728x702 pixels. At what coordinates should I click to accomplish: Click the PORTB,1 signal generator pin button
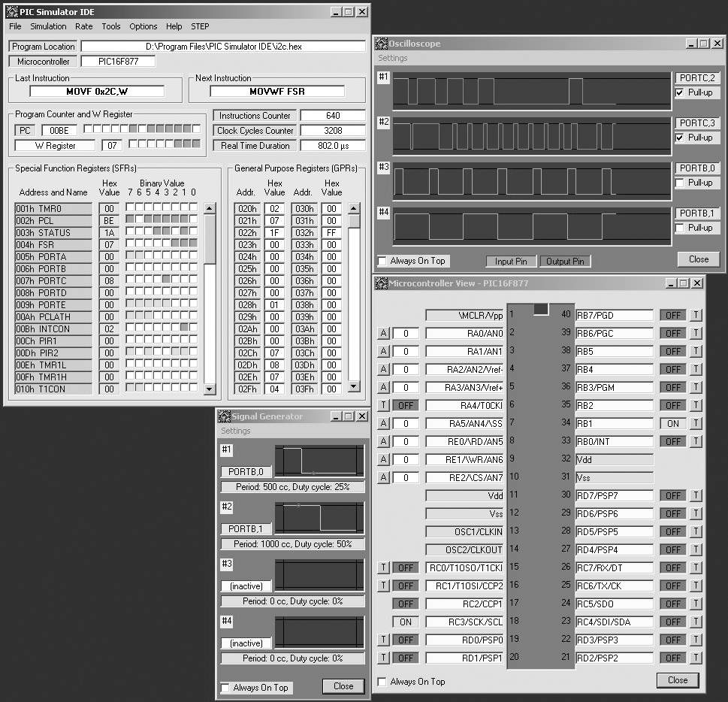[x=246, y=529]
